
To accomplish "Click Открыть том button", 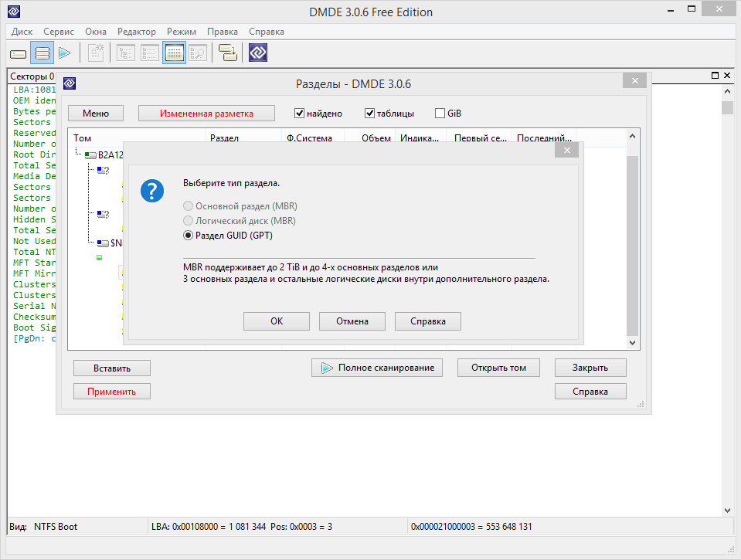I will click(498, 368).
